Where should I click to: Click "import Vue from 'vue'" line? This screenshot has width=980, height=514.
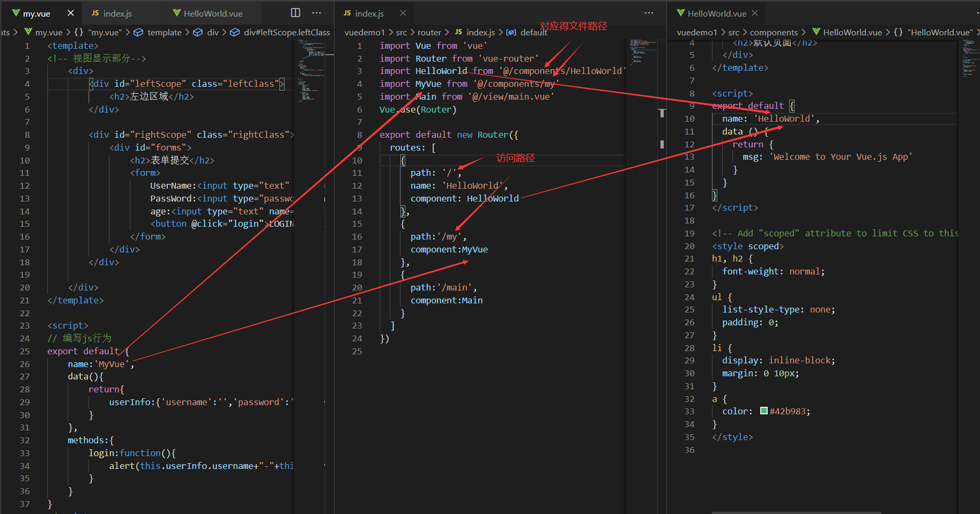coord(434,46)
